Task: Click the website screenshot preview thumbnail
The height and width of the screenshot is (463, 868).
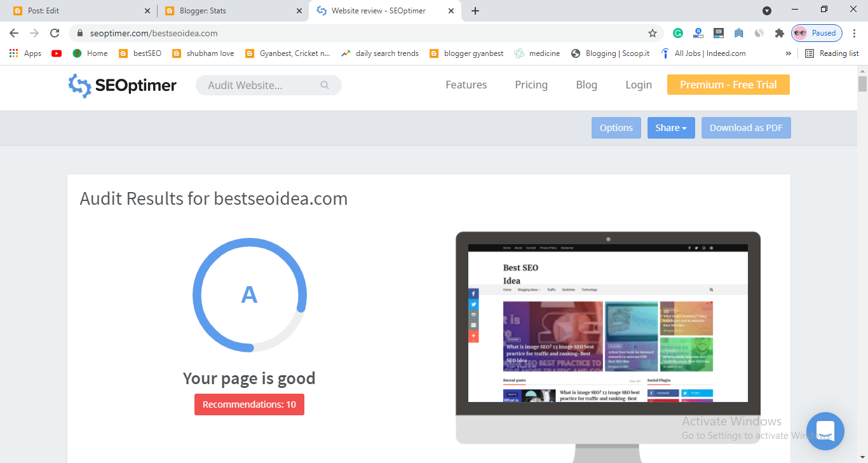Action: [x=608, y=323]
